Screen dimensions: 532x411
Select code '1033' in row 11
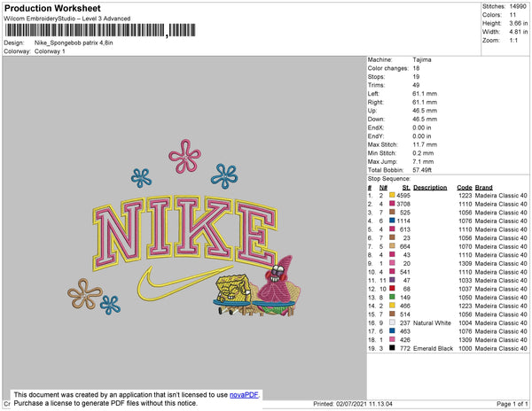pyautogui.click(x=465, y=281)
